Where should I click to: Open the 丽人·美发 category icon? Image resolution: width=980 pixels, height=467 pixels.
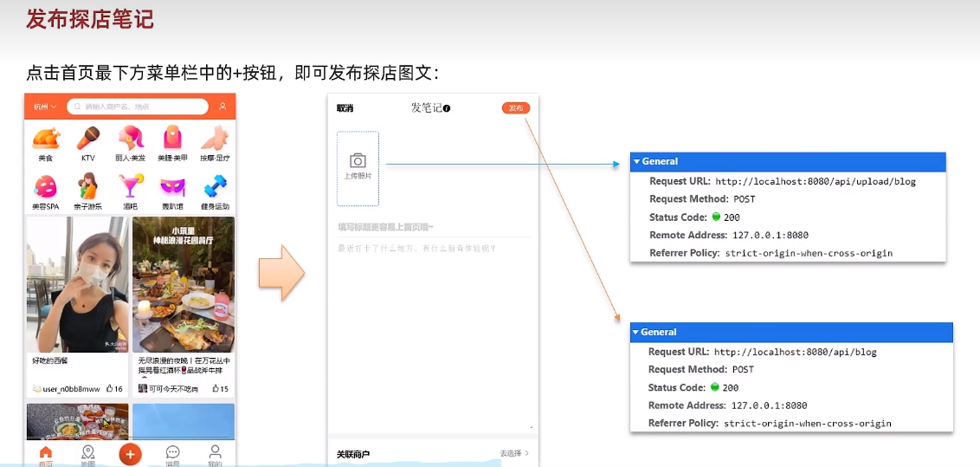(131, 138)
